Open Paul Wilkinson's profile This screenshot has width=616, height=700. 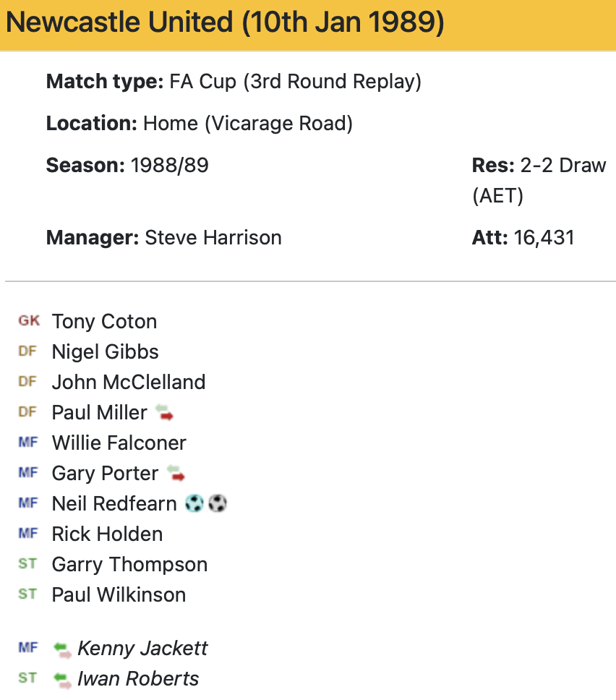point(119,595)
